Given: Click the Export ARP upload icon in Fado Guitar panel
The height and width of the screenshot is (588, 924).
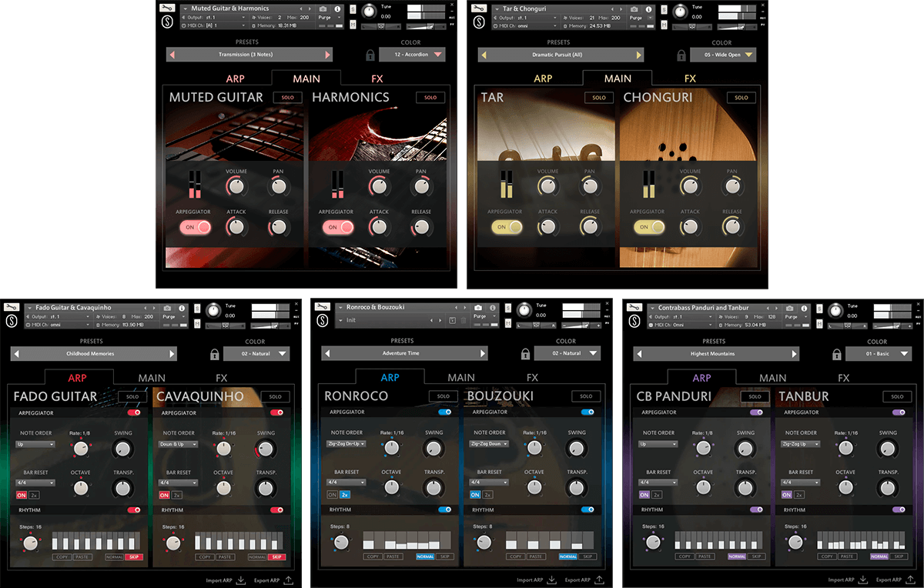Looking at the screenshot, I should pos(286,580).
